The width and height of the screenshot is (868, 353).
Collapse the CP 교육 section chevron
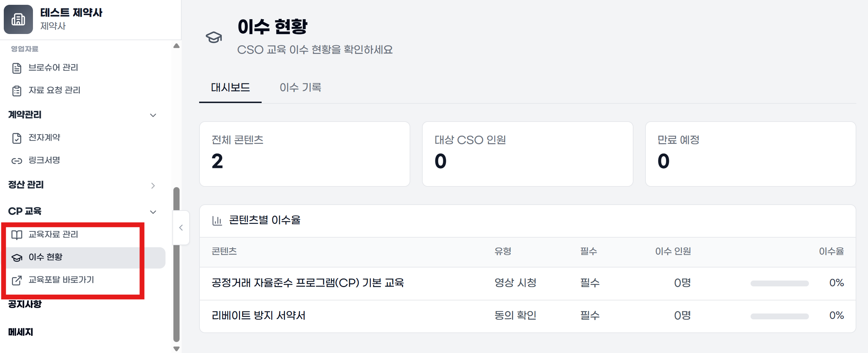point(153,212)
